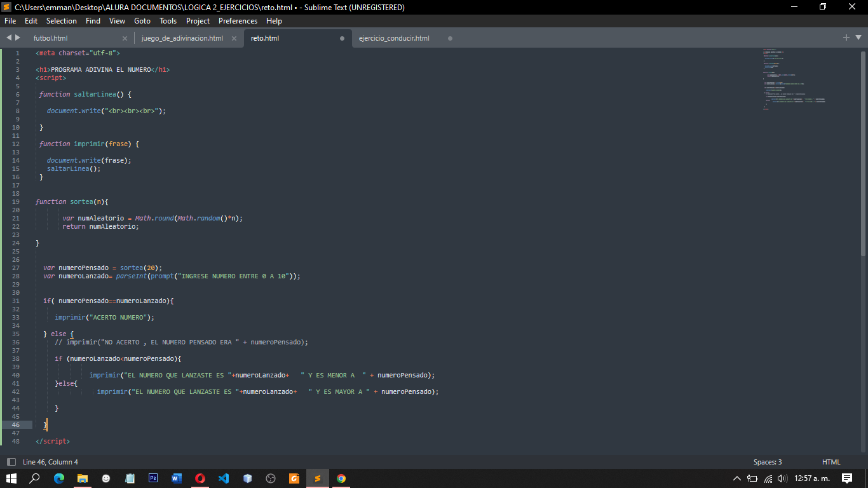Click 'Line 46, Column 4' status text
The width and height of the screenshot is (868, 488).
click(x=50, y=462)
